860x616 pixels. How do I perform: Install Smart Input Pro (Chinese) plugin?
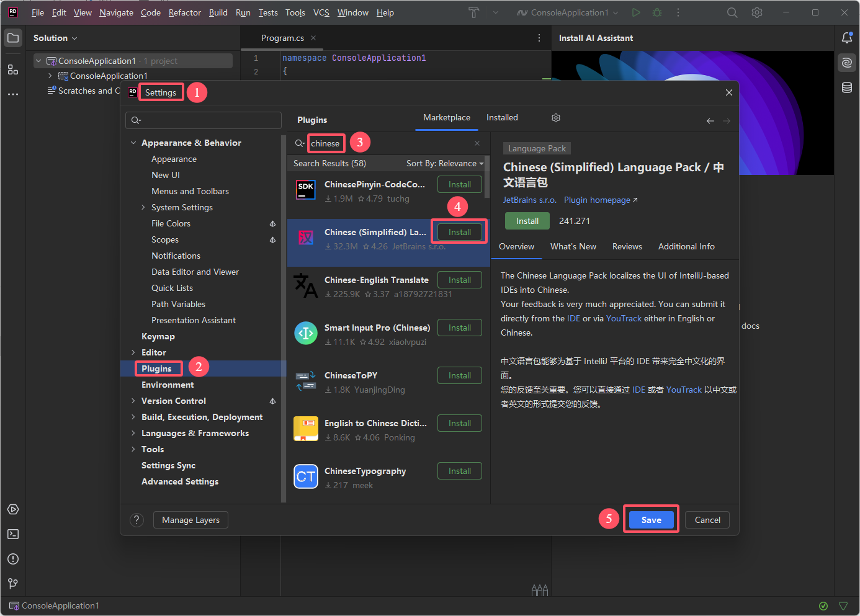[460, 328]
